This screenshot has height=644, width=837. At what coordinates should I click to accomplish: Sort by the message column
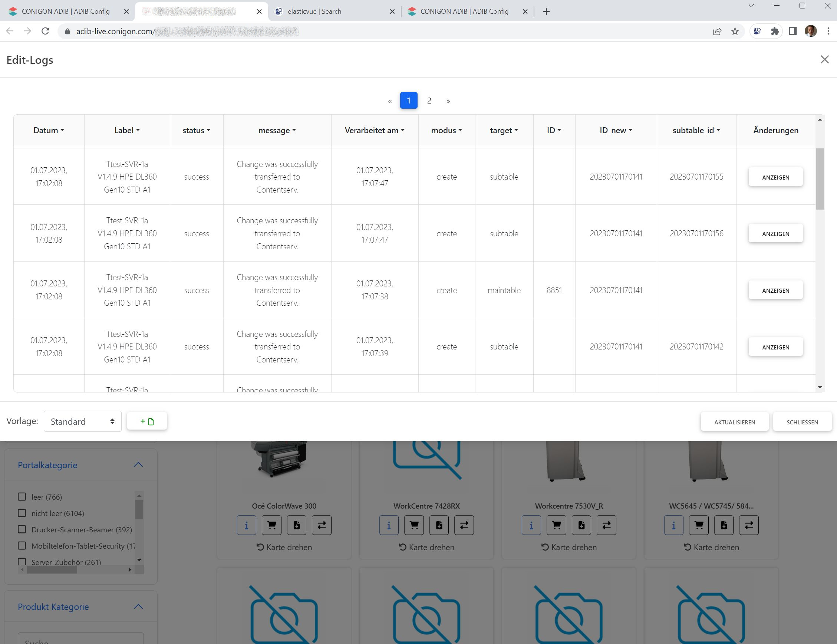tap(277, 130)
